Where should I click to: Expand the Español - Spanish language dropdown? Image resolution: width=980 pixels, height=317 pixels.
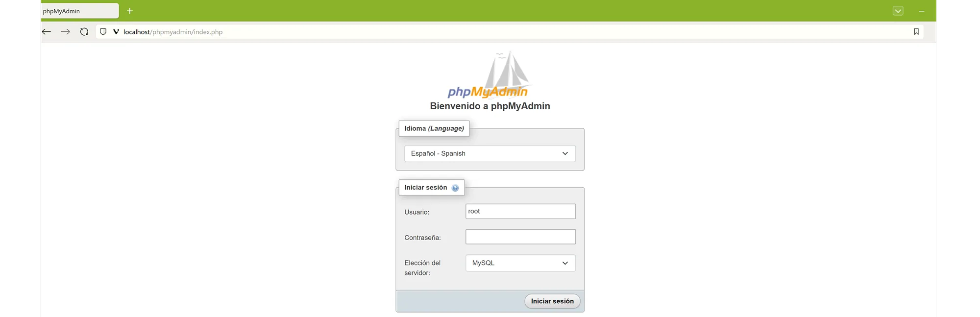click(x=490, y=153)
